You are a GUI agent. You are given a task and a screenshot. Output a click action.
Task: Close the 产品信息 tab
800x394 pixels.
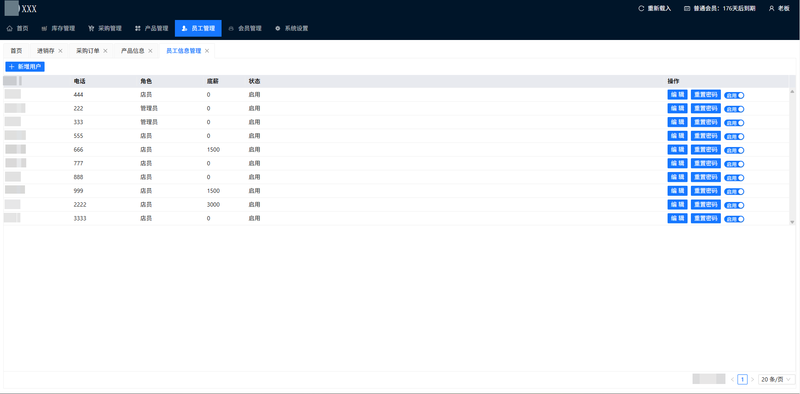[150, 51]
